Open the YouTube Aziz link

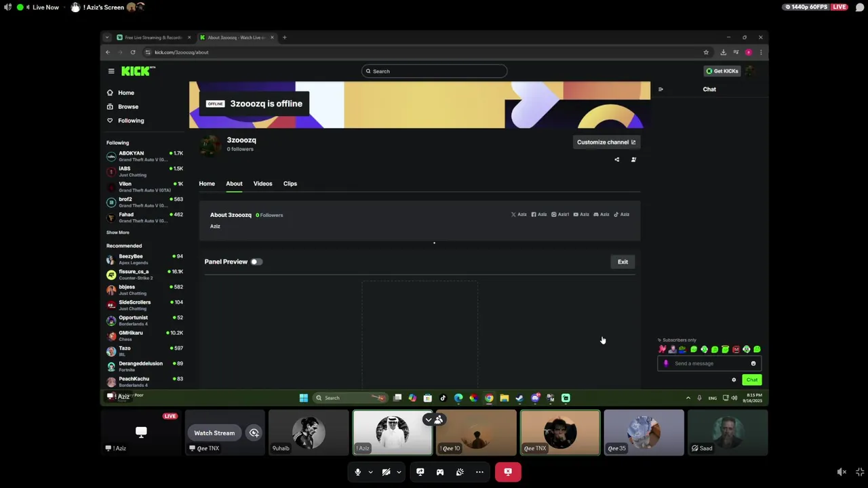point(581,214)
